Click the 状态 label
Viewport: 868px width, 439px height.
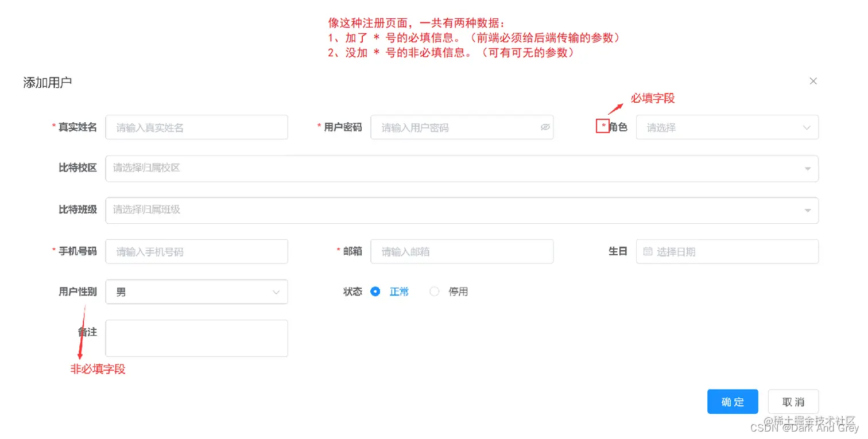tap(352, 292)
